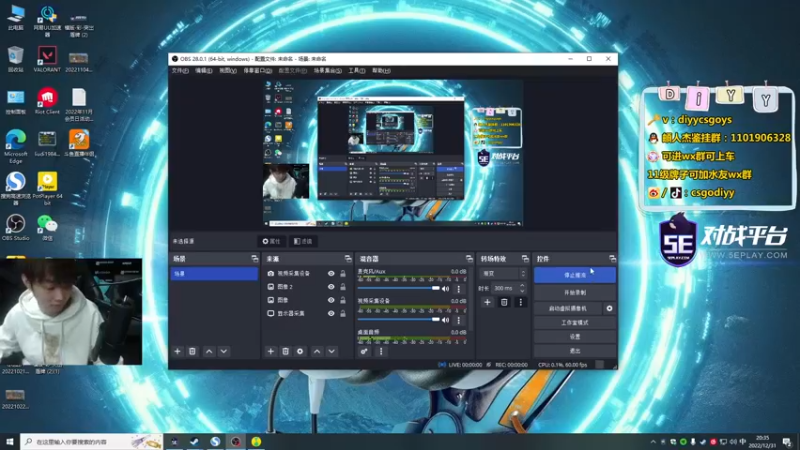Undock the Controls panel with its pop-out icon

point(612,259)
